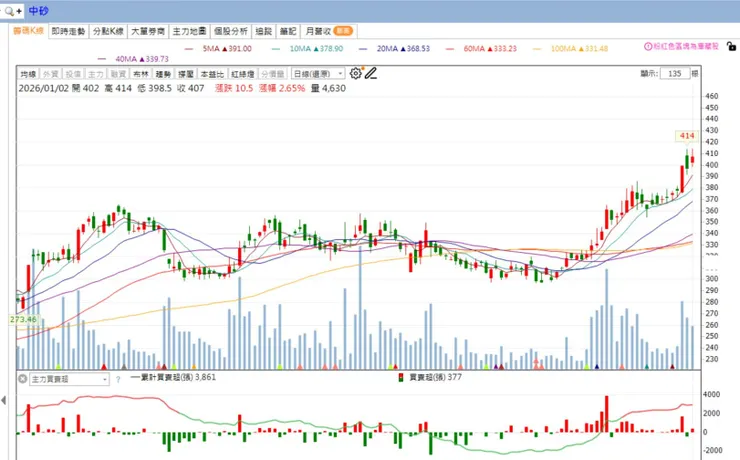Click the 漲幅 2.65% value
Viewport: 740px width, 460px height.
click(x=282, y=88)
